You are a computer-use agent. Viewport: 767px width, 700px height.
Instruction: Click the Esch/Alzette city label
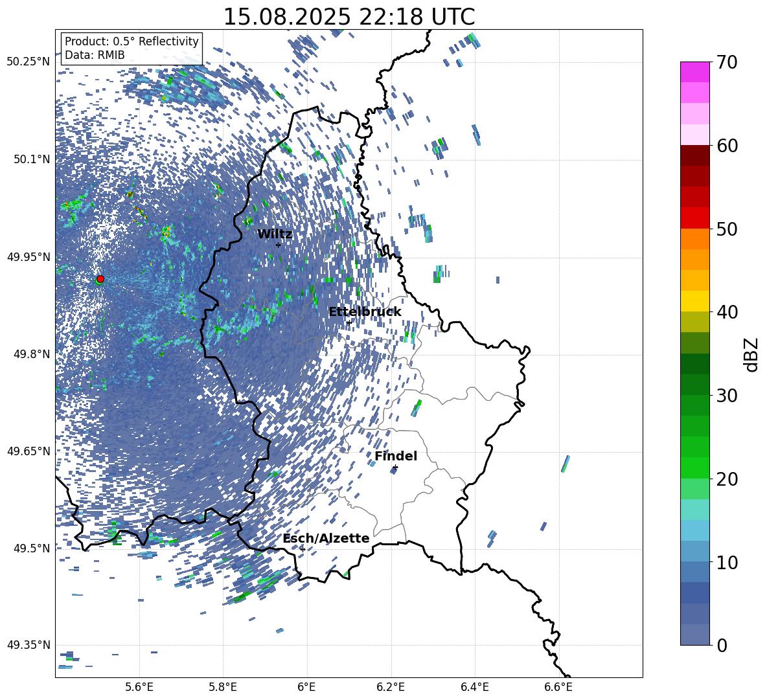pyautogui.click(x=326, y=538)
